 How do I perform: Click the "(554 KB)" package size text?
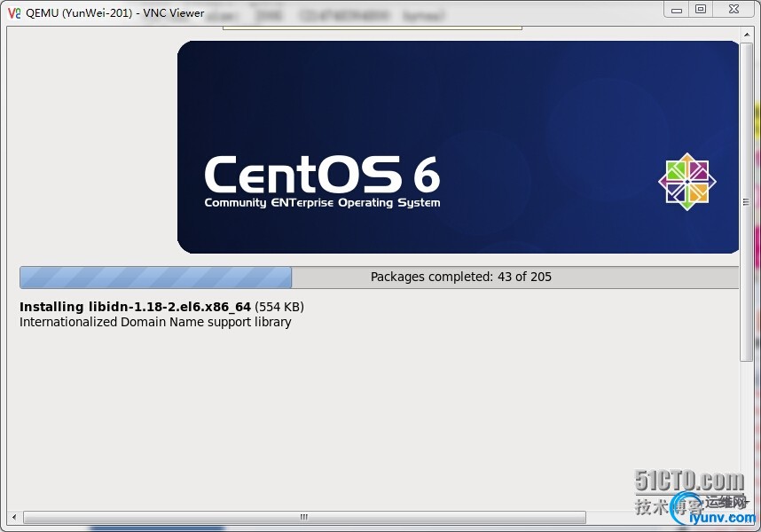pyautogui.click(x=279, y=307)
